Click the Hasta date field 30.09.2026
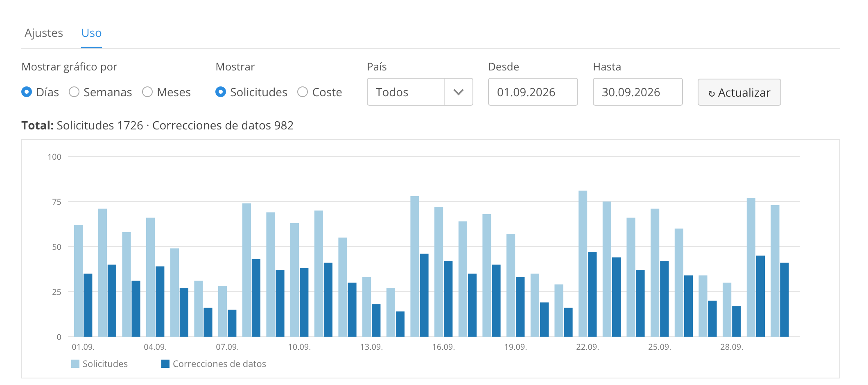This screenshot has width=868, height=385. [x=638, y=92]
